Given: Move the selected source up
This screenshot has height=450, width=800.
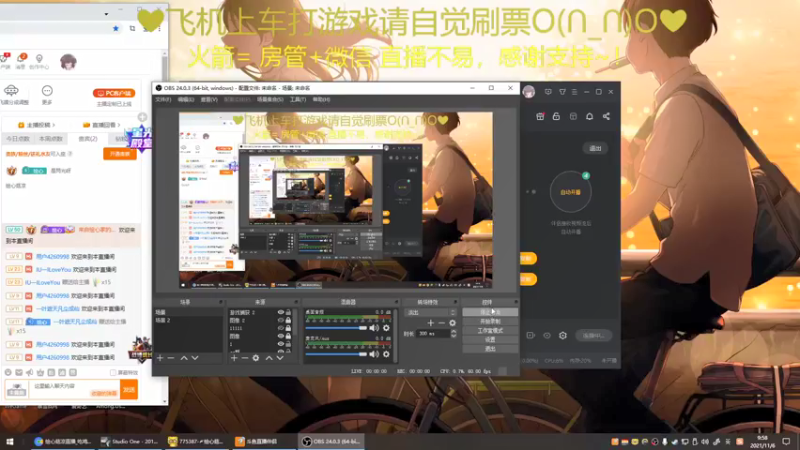Looking at the screenshot, I should point(268,358).
